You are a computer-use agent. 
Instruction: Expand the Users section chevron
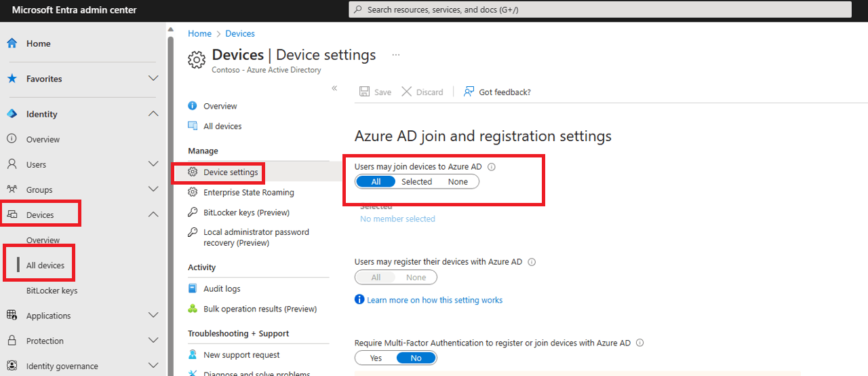[x=153, y=164]
